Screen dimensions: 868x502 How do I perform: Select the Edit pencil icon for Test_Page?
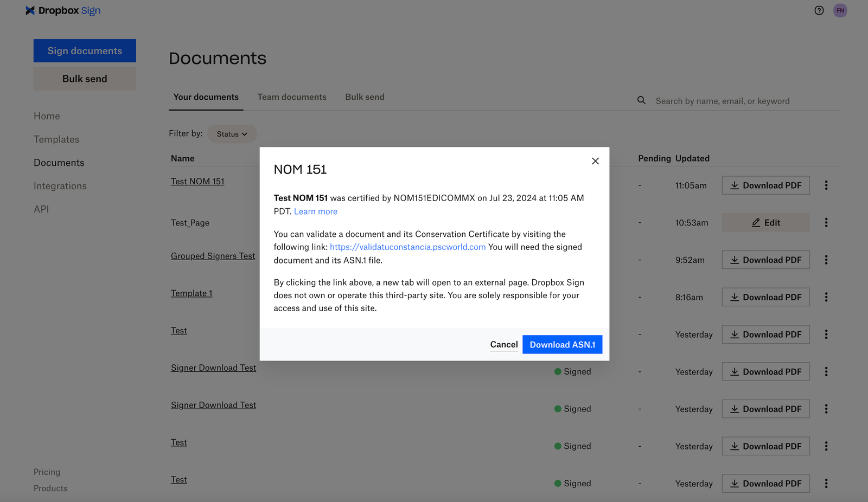[x=755, y=222]
